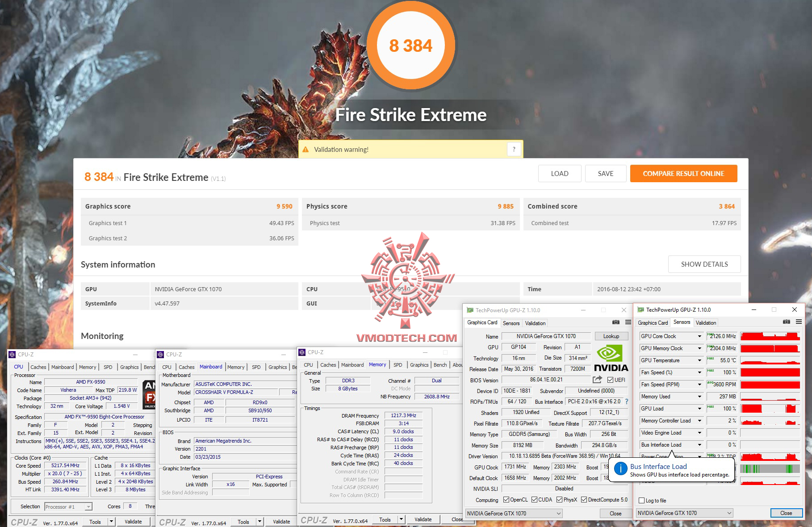
Task: Open the help icon next to Validation warning
Action: [514, 149]
